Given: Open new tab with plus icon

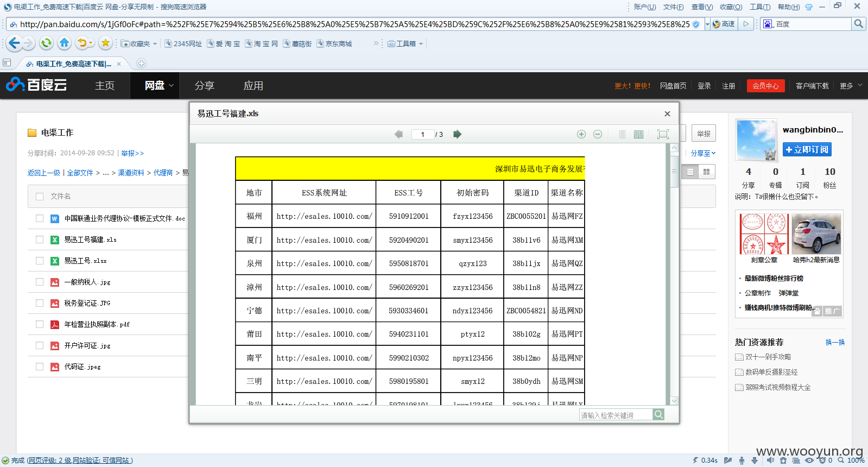Looking at the screenshot, I should pos(141,64).
